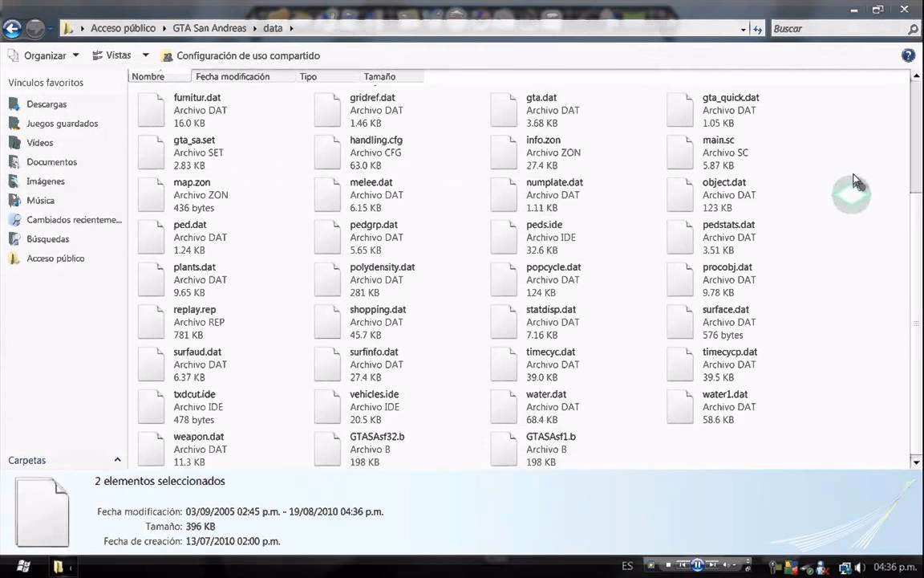Select the handling.cfg file icon

pos(327,153)
